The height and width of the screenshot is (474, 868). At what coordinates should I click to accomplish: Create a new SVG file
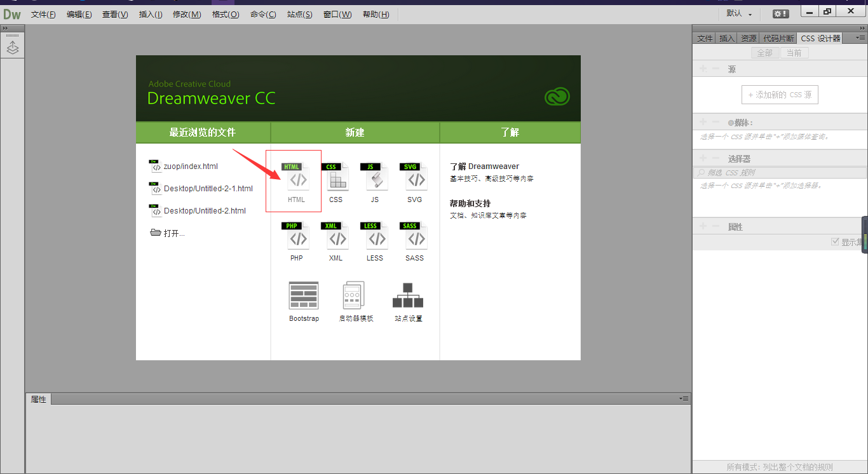pos(414,181)
